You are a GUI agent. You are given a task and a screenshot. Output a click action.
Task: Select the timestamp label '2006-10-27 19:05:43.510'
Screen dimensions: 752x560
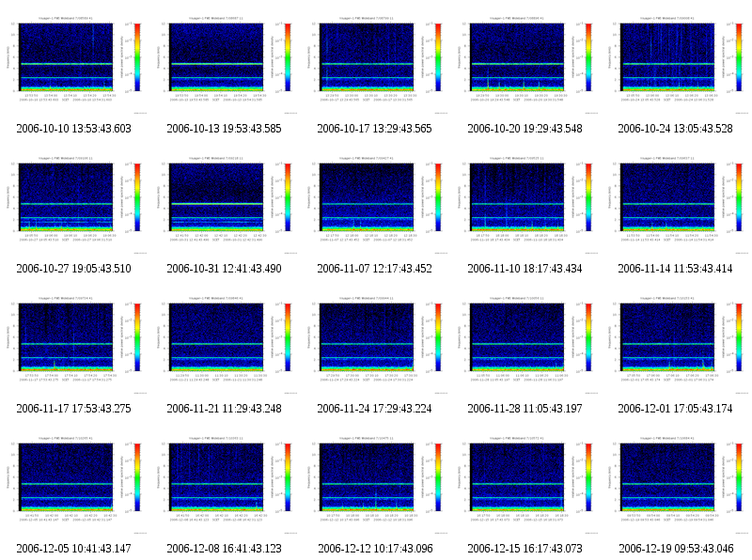pos(74,269)
